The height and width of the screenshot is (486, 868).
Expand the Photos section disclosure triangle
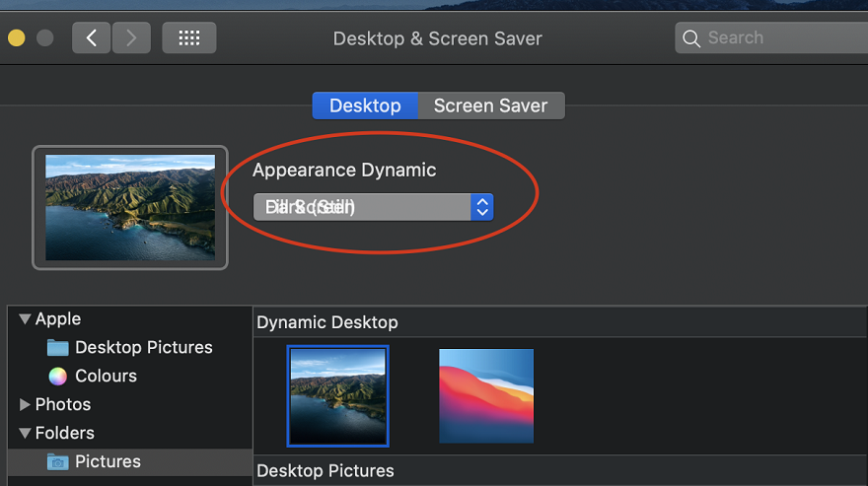[x=25, y=405]
